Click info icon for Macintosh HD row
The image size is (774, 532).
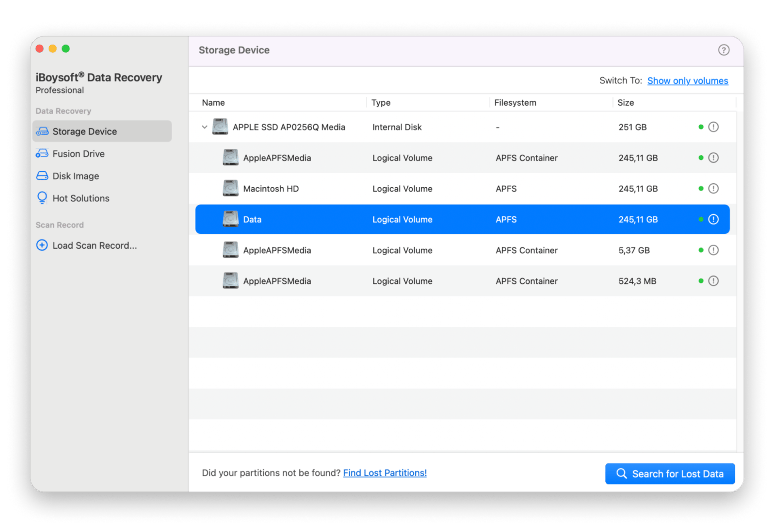[713, 189]
